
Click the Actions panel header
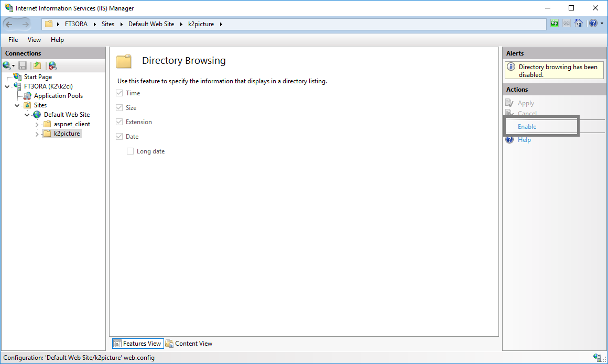point(555,89)
